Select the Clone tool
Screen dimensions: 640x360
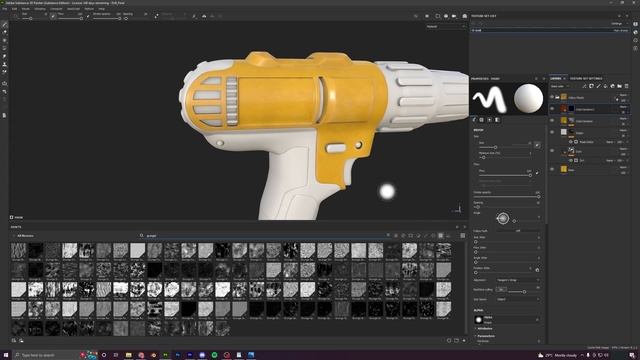[x=4, y=64]
